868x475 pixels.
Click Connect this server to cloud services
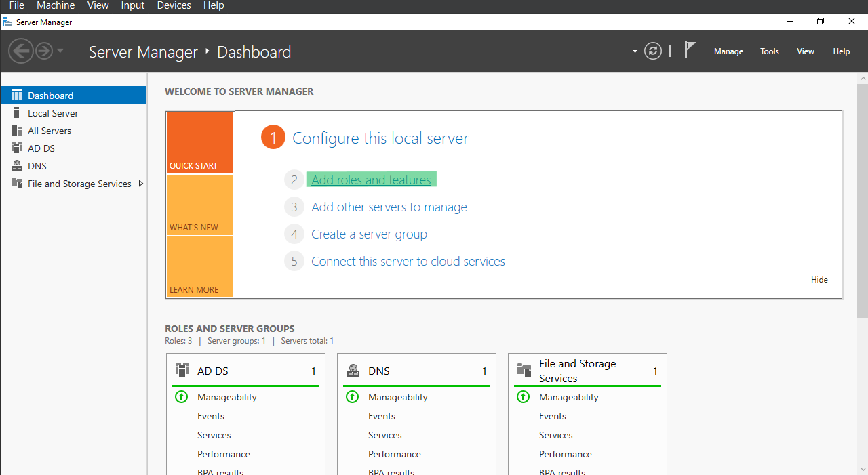point(408,262)
